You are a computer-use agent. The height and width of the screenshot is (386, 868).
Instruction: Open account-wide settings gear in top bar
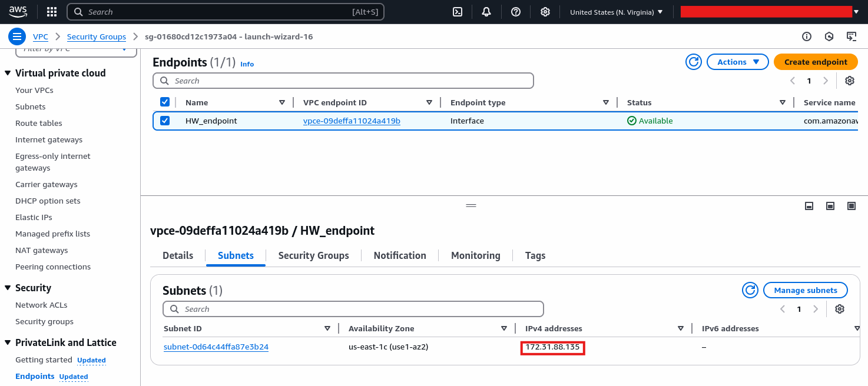coord(545,11)
